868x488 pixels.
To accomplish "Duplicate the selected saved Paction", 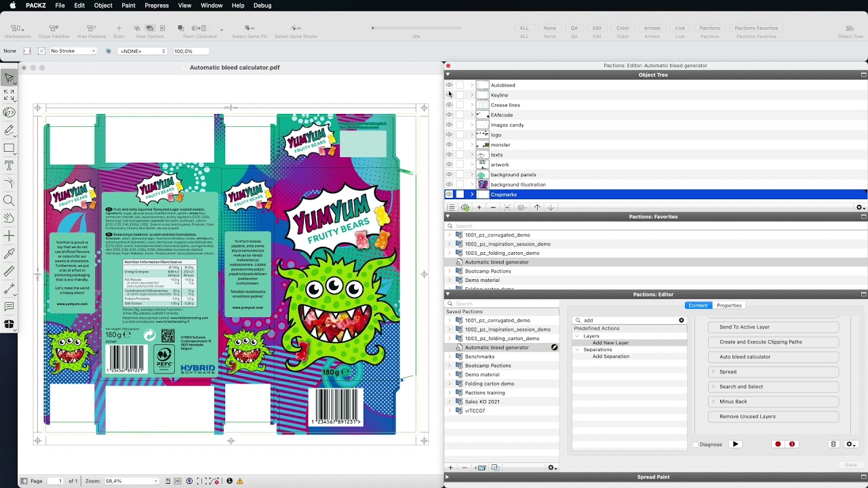I will (495, 468).
